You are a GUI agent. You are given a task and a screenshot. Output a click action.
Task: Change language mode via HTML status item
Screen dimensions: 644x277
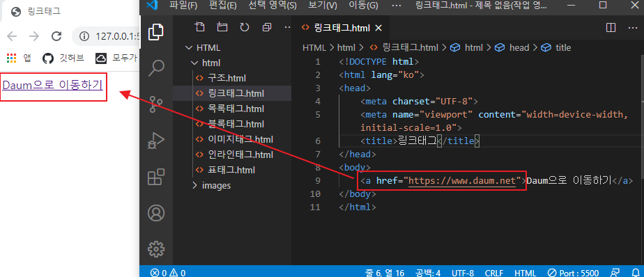(525, 273)
